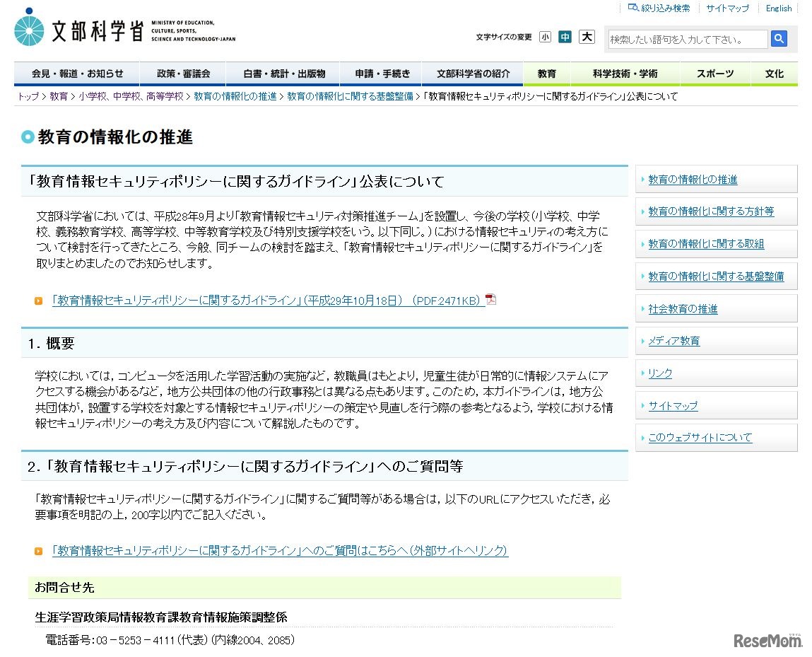The image size is (812, 657).
Task: Switch to the 教育 navigation tab
Action: 546,73
